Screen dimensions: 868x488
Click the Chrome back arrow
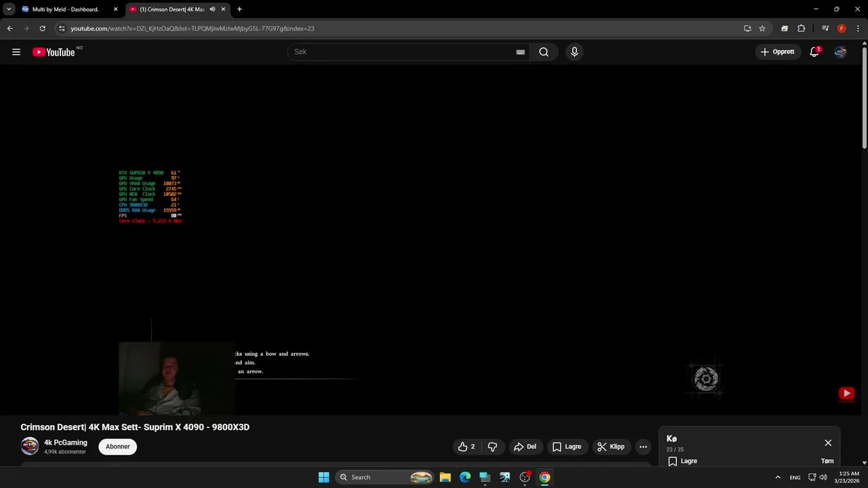click(x=10, y=28)
